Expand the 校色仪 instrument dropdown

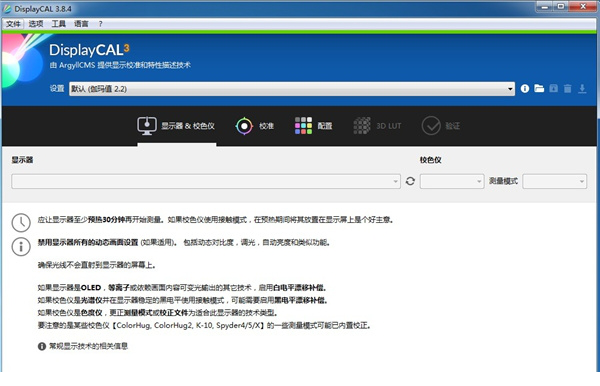pos(452,181)
